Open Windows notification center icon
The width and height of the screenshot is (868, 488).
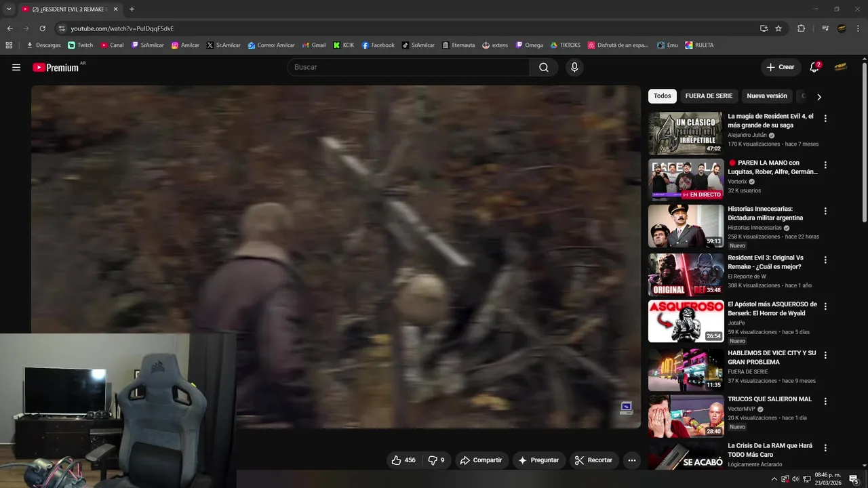pyautogui.click(x=854, y=479)
